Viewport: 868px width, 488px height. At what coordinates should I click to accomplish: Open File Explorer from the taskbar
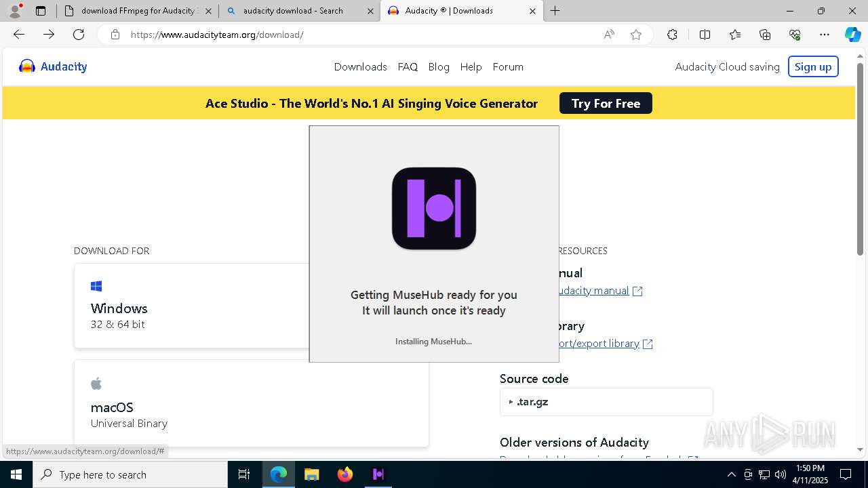coord(311,474)
